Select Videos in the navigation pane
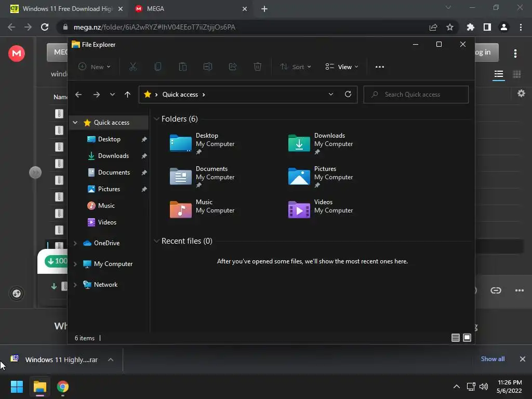 point(107,222)
